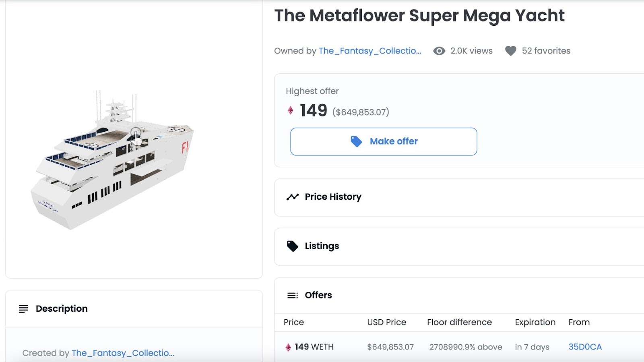Expand the Listings section
The width and height of the screenshot is (644, 362).
click(x=459, y=246)
